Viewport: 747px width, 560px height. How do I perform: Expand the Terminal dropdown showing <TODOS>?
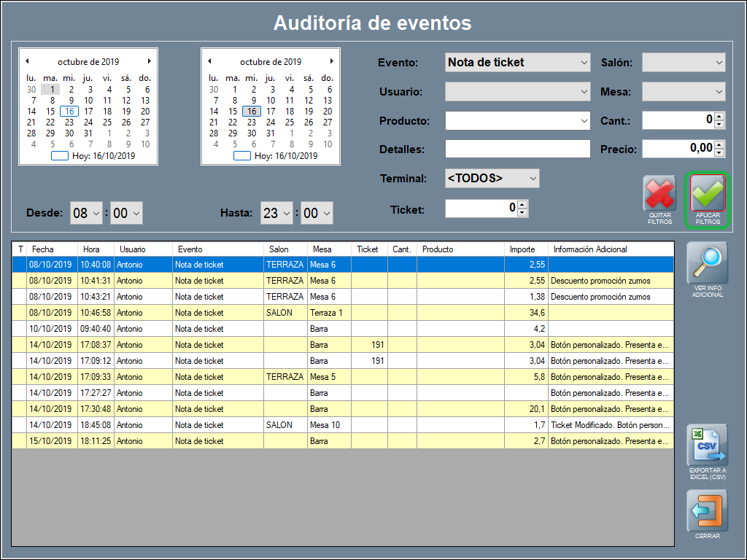(x=492, y=178)
